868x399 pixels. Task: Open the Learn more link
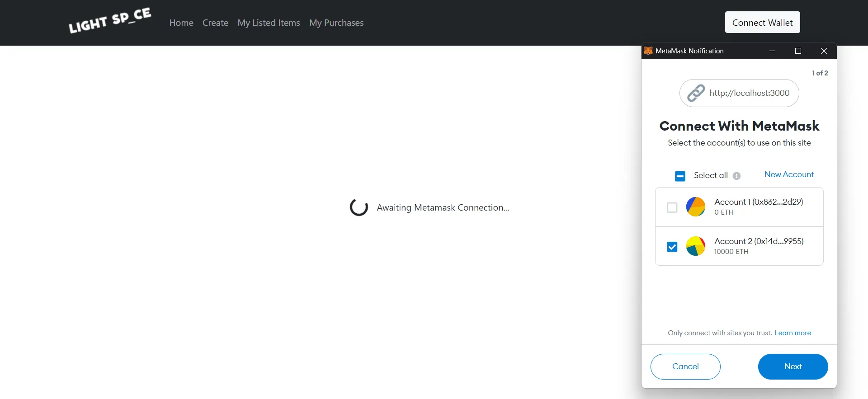coord(793,333)
